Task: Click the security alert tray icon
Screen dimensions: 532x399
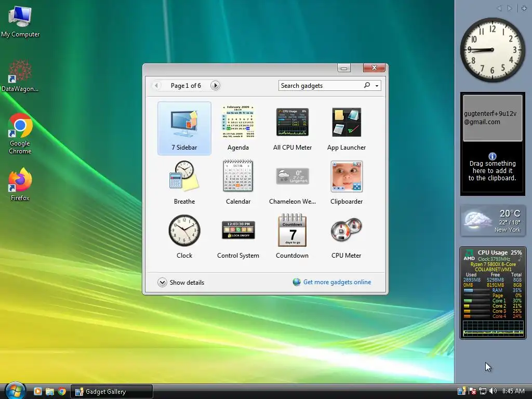Action: click(472, 391)
